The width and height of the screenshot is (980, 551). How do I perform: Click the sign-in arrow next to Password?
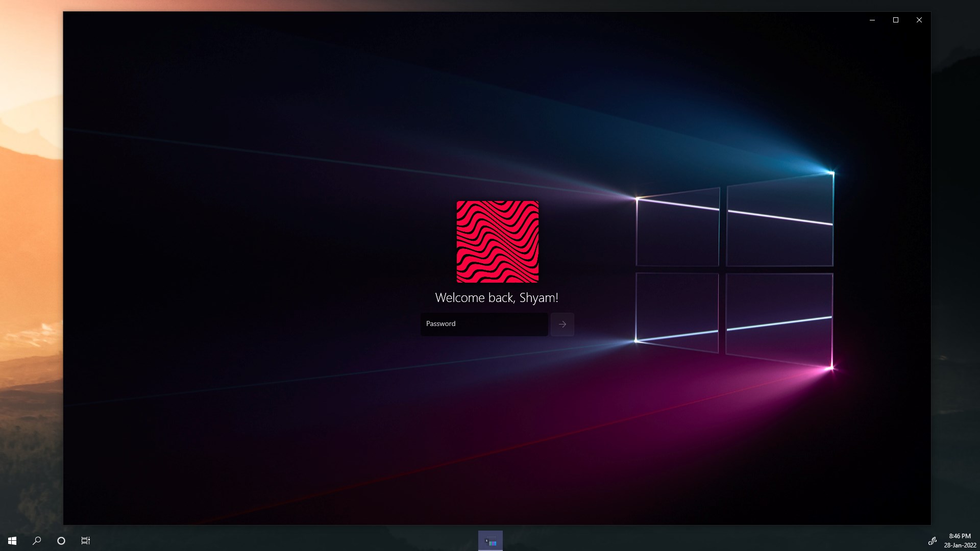562,324
